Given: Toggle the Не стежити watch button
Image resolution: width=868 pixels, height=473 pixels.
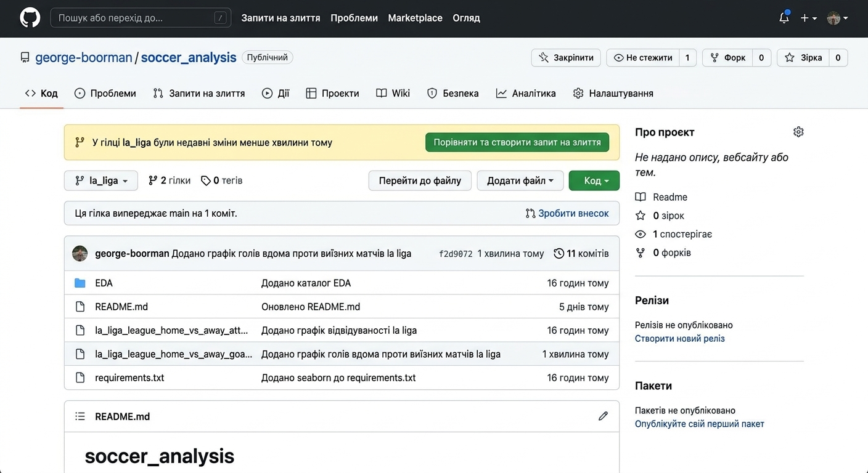Looking at the screenshot, I should click(x=642, y=57).
